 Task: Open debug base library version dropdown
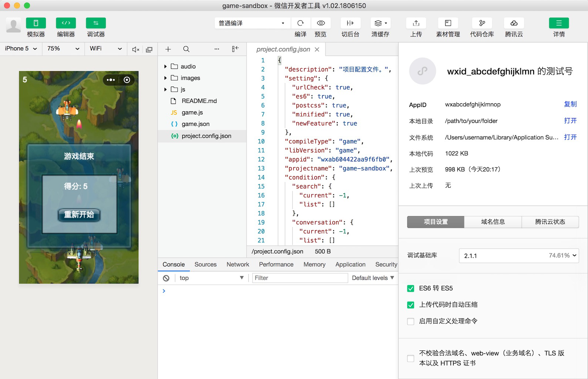[518, 256]
